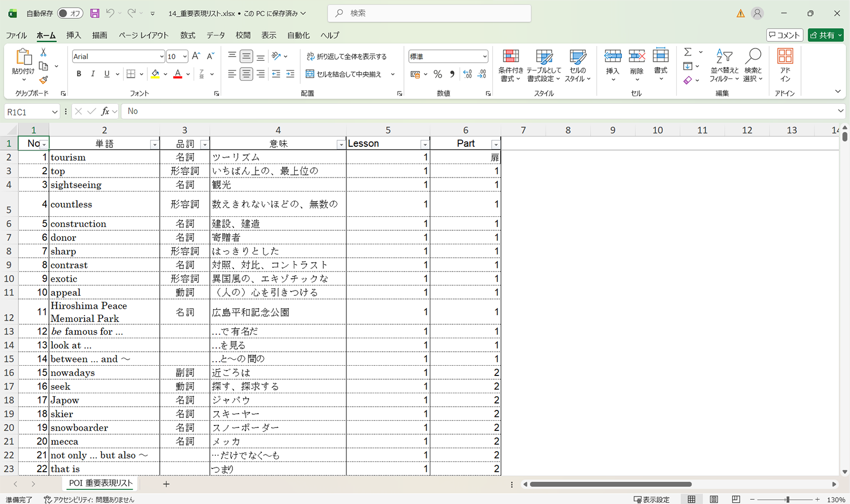Apply percent style to the cell
The width and height of the screenshot is (850, 504).
[x=438, y=74]
